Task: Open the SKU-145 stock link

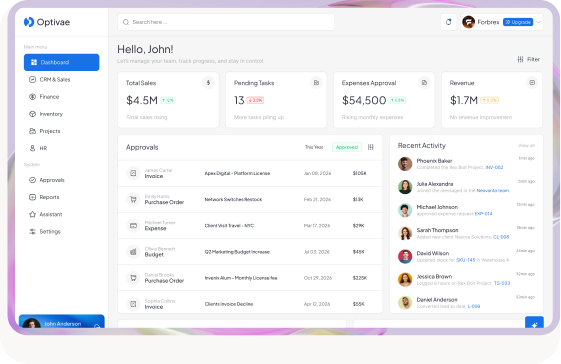Action: tap(465, 260)
